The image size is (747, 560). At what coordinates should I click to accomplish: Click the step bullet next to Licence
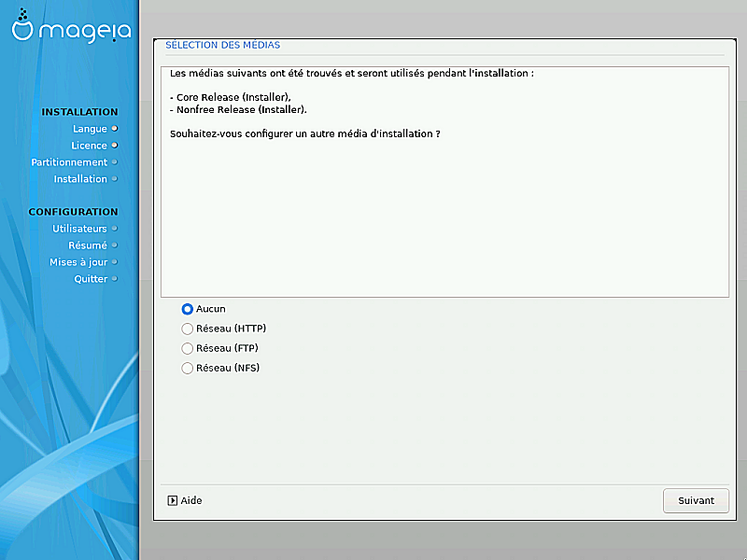point(114,146)
